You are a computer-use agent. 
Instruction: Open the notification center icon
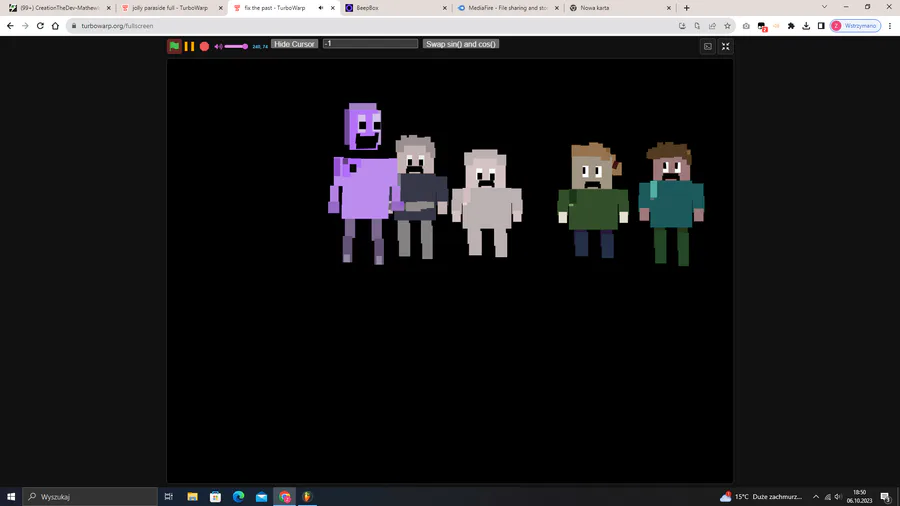coord(886,497)
